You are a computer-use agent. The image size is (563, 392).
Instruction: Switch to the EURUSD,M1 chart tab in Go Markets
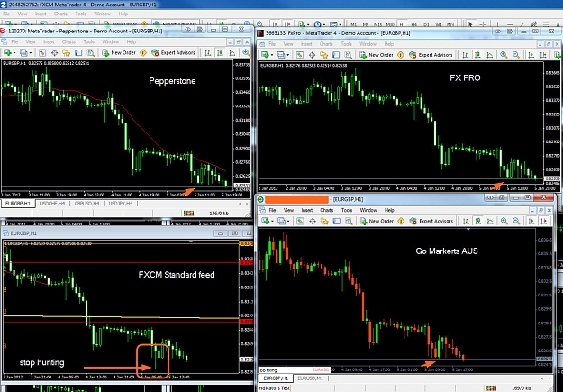[310, 378]
